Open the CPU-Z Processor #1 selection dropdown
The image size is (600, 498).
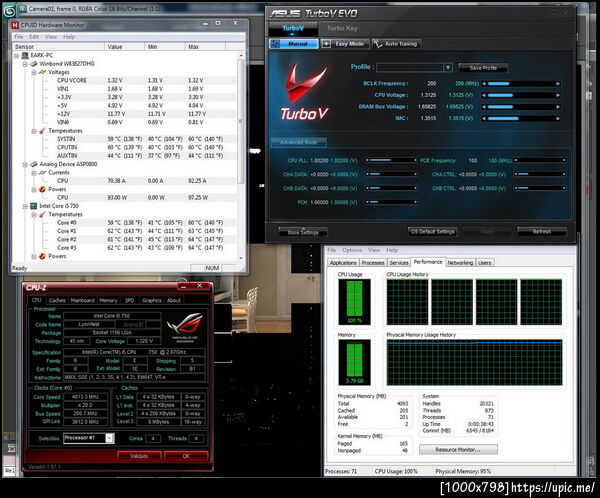(x=109, y=438)
